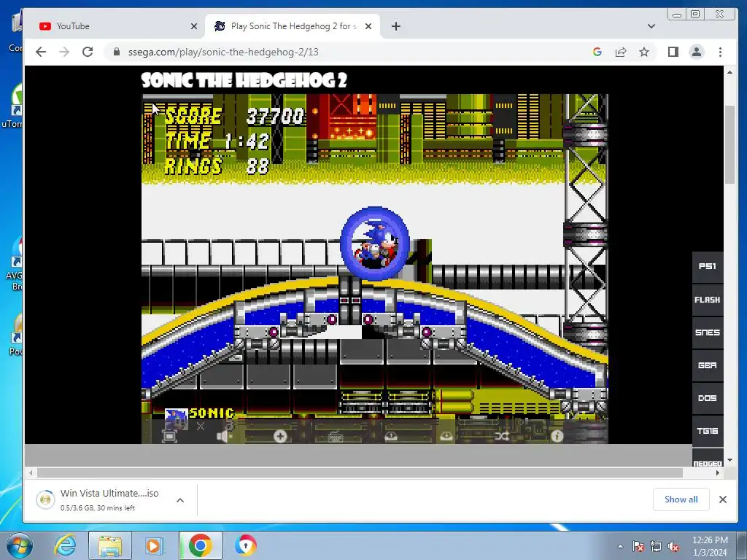Click the RINGS 88 counter

pos(217,166)
